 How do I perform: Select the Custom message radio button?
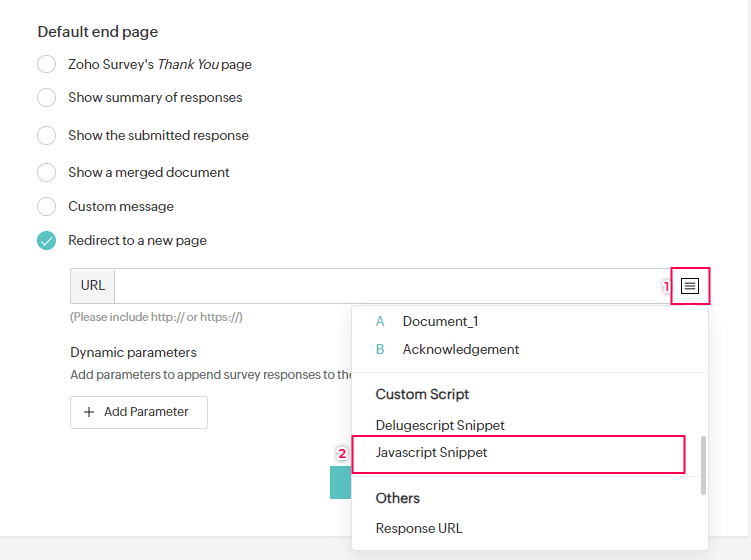coord(46,207)
